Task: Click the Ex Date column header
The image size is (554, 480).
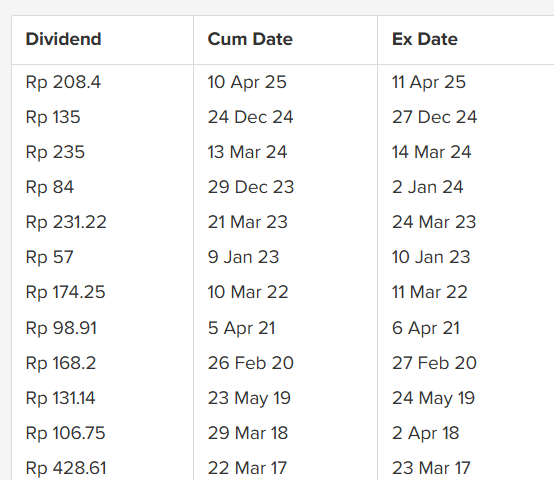Action: pos(425,39)
